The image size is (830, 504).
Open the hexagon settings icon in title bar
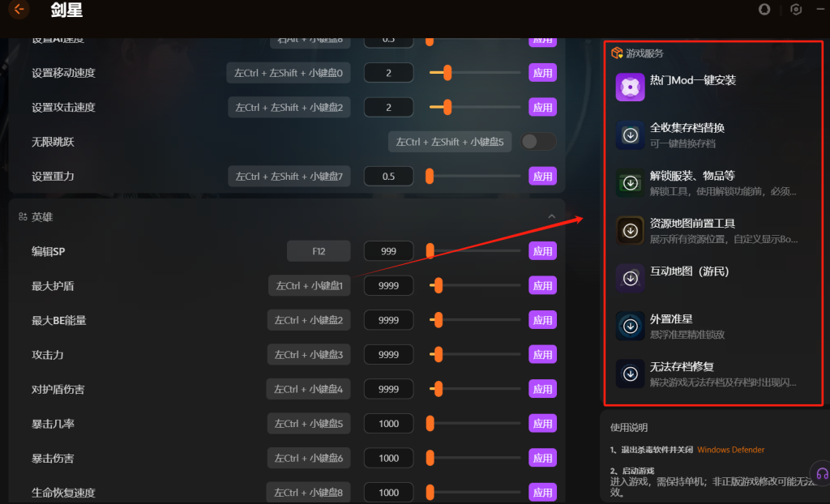(796, 9)
